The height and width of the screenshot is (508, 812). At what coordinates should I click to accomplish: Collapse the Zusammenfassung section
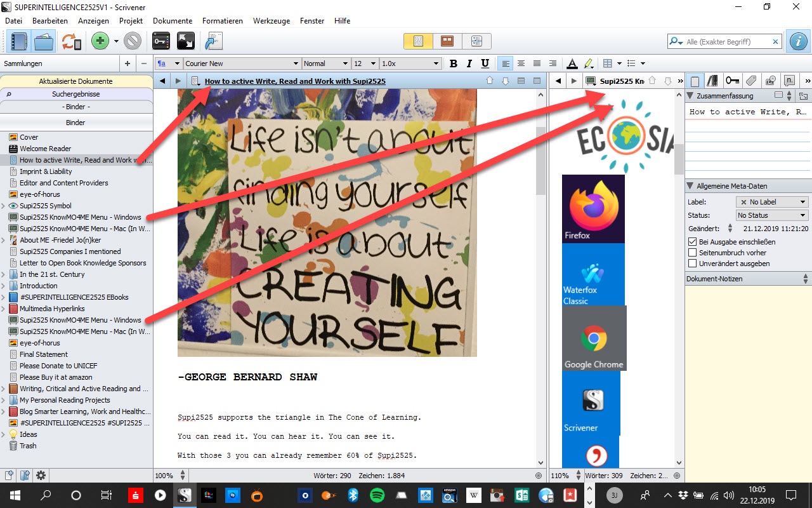[x=691, y=96]
